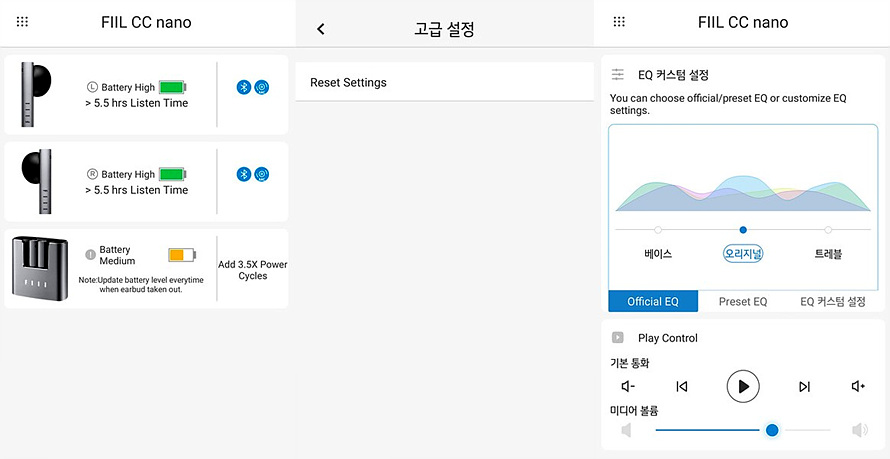
Task: Open Reset Settings entry
Action: pos(444,82)
